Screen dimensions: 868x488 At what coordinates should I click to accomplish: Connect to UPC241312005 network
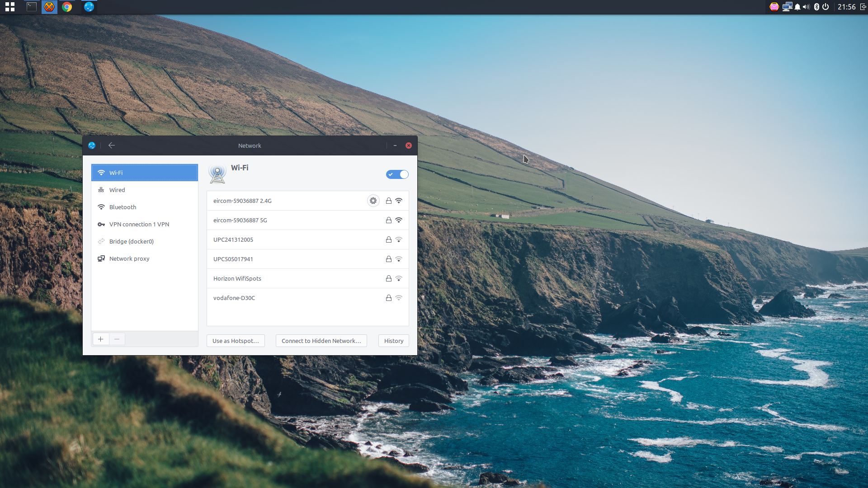[308, 239]
